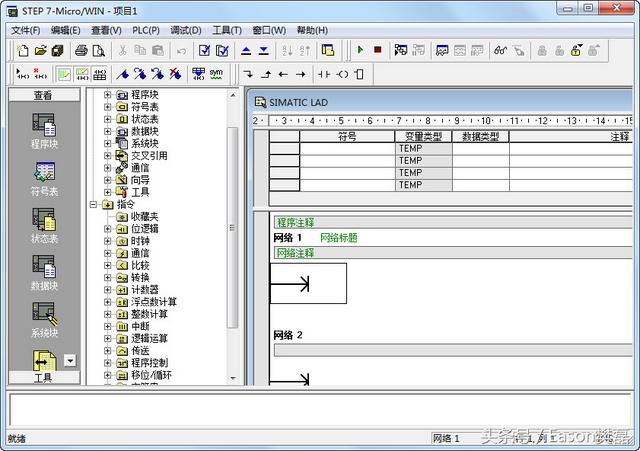
Task: Open the 文件(F) menu
Action: coord(25,30)
